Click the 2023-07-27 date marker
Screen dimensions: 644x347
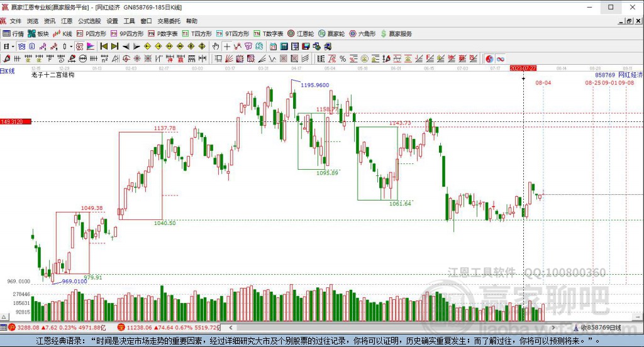[x=523, y=68]
